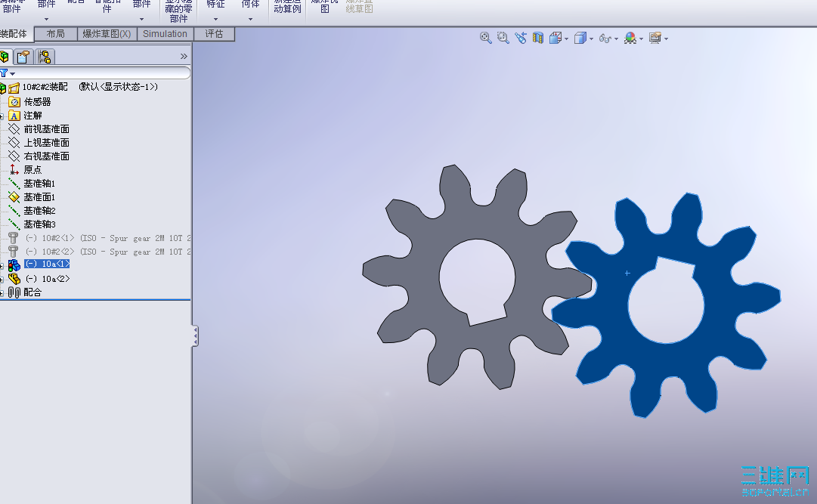Image resolution: width=817 pixels, height=504 pixels.
Task: Click the 传感器 folder icon
Action: (x=14, y=102)
